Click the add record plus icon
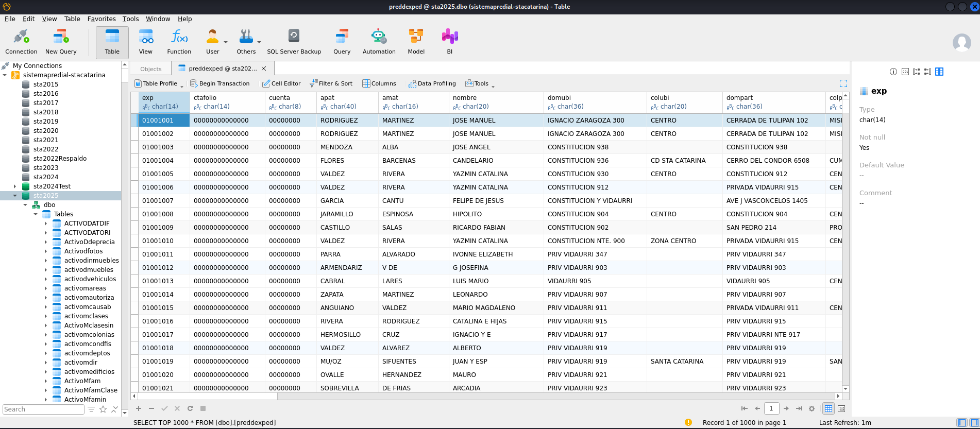Image resolution: width=980 pixels, height=429 pixels. tap(139, 408)
